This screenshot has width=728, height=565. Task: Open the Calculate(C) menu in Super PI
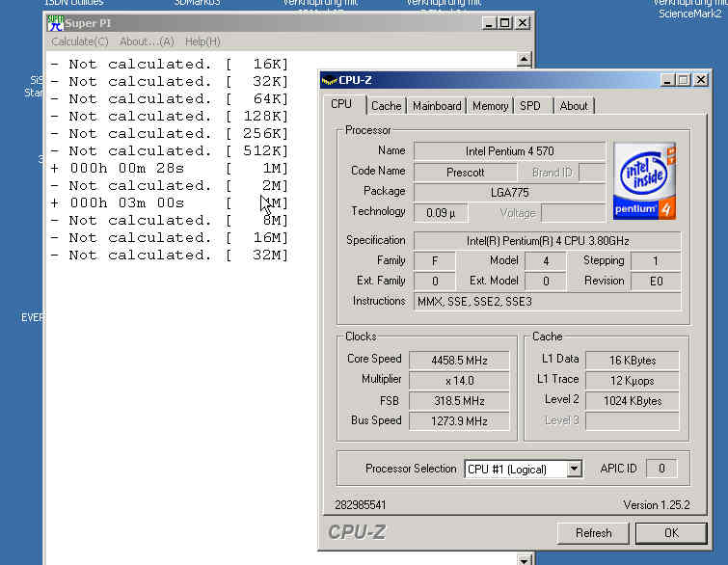[x=80, y=41]
